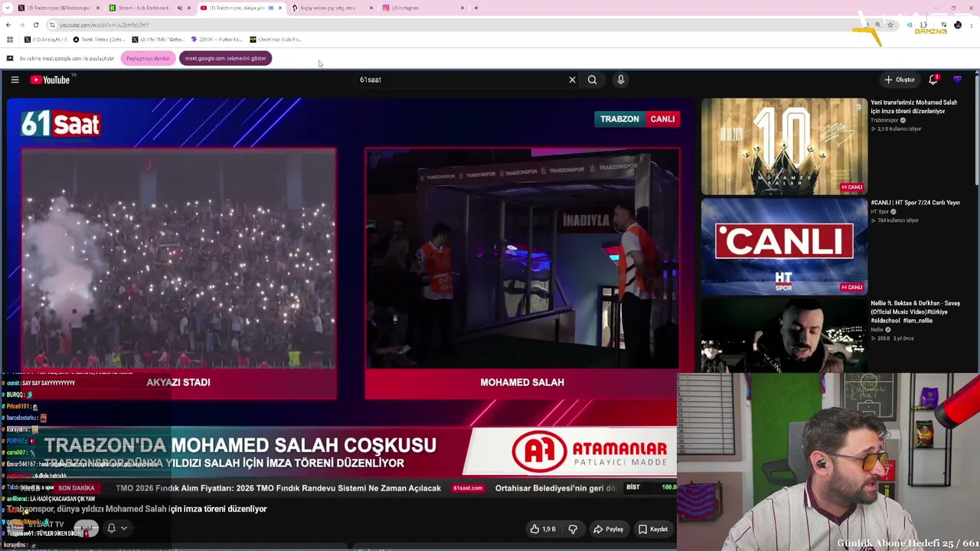The image size is (980, 551).
Task: Stop sharing with Paylaşmayı durdur
Action: tap(148, 58)
